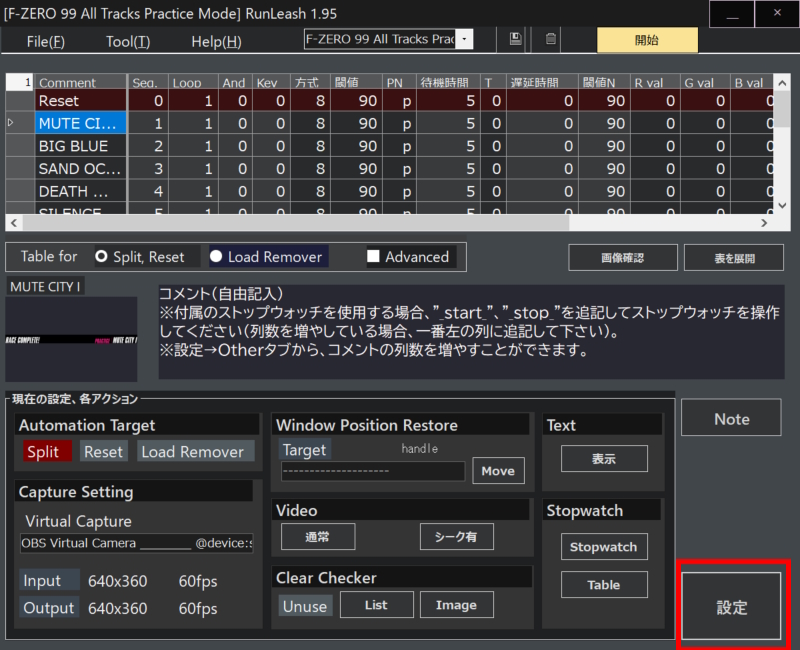Click the PN cell in BIG BLUE row
The image size is (800, 650).
coord(399,146)
